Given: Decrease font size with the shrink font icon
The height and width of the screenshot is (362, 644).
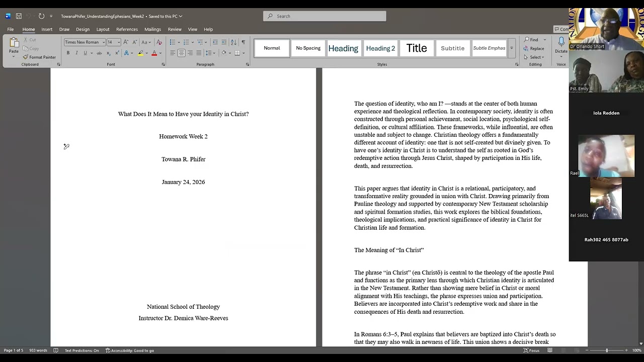Looking at the screenshot, I should tap(134, 42).
